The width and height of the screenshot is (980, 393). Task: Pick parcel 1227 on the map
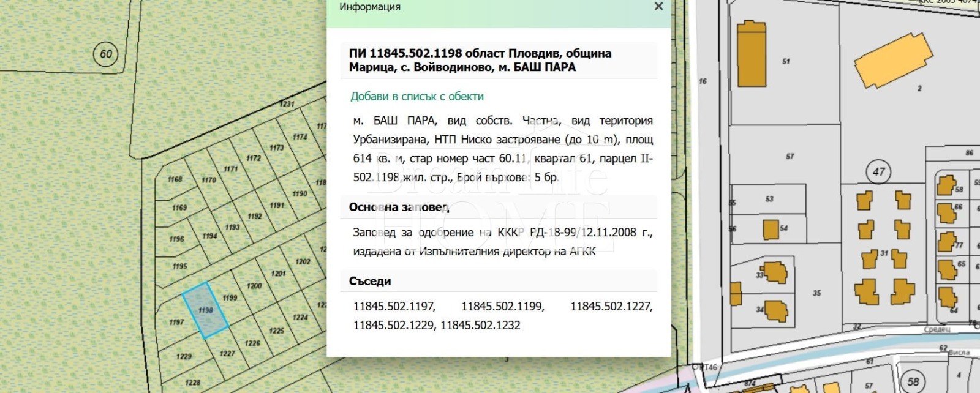tap(227, 353)
